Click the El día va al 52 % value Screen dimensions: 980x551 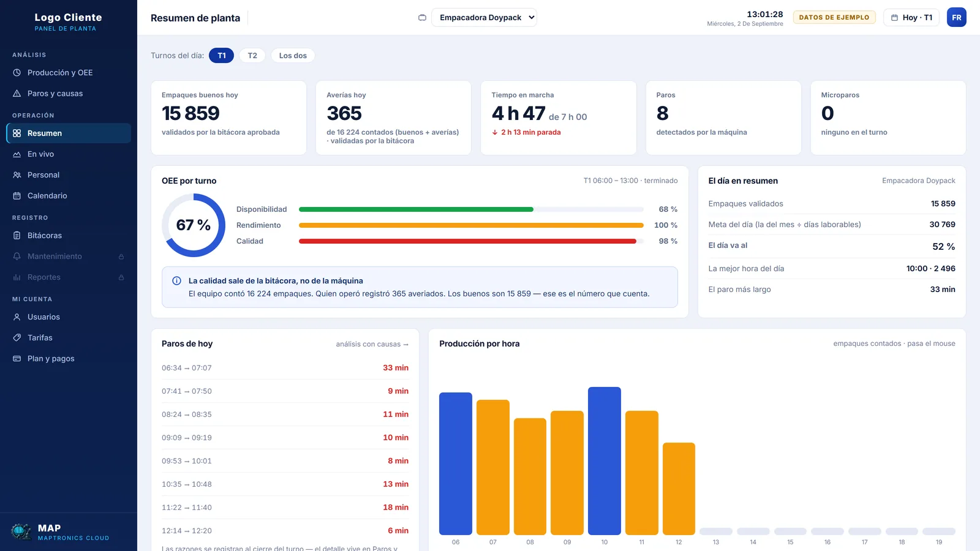(x=943, y=247)
